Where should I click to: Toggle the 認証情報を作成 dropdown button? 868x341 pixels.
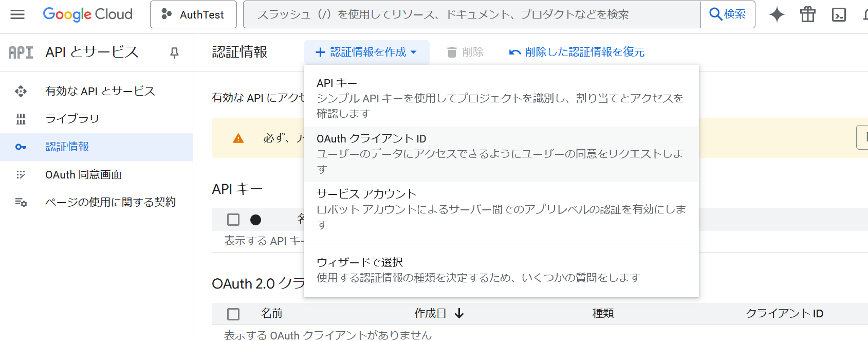click(x=366, y=52)
